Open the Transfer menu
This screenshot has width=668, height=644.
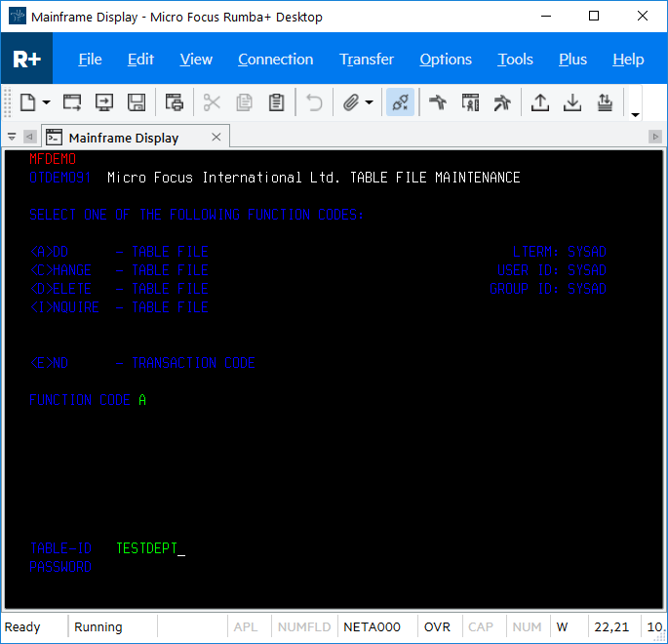point(367,60)
